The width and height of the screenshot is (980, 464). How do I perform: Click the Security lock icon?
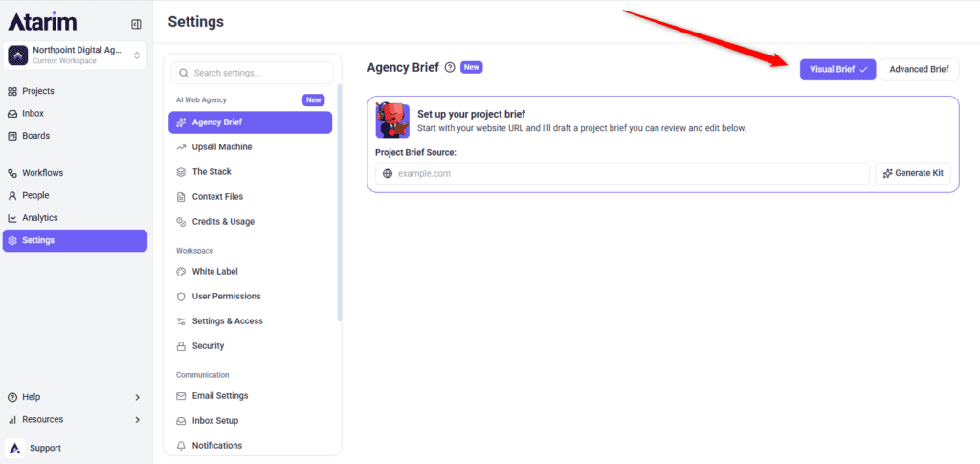click(x=181, y=346)
